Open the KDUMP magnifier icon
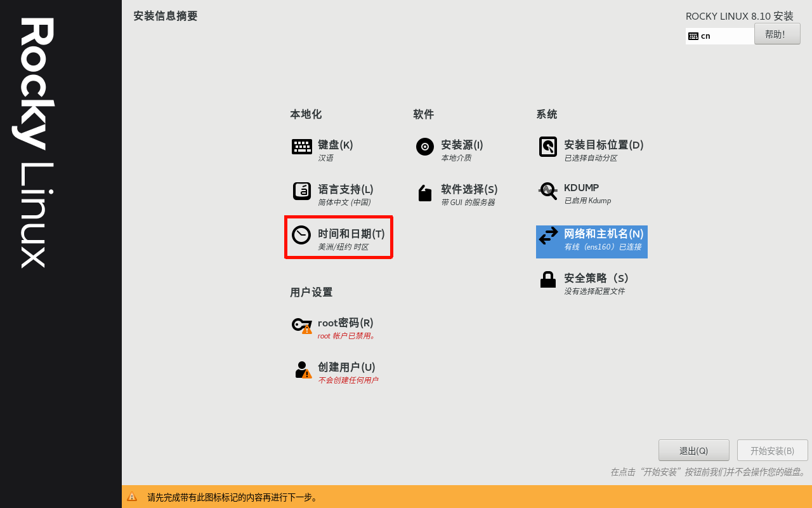812x508 pixels. 548,190
